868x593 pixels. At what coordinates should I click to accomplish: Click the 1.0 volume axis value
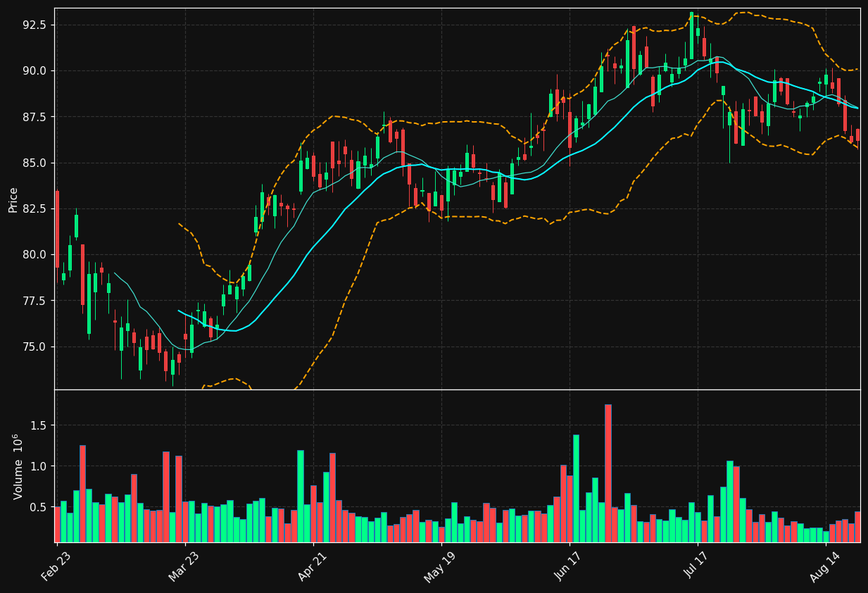[x=39, y=466]
